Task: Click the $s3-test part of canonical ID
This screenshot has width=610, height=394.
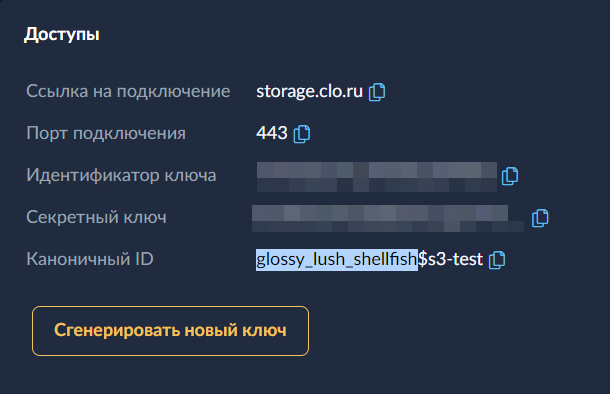Action: tap(450, 259)
